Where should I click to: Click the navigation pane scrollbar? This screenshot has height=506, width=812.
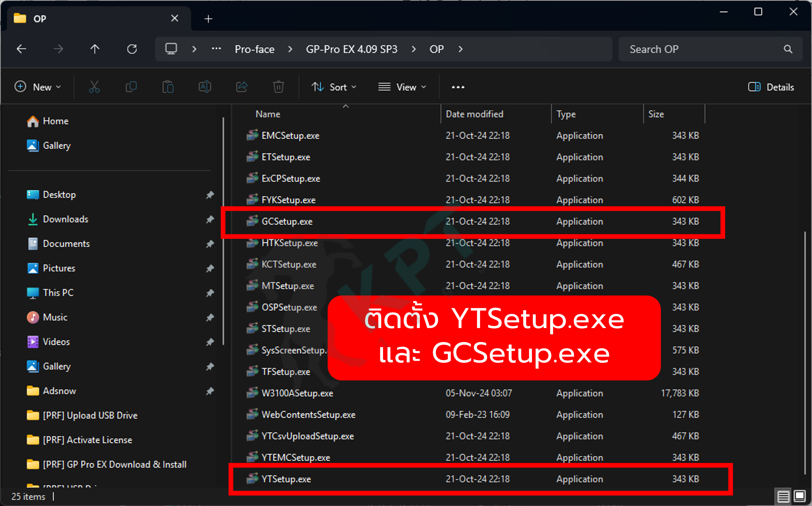click(223, 231)
